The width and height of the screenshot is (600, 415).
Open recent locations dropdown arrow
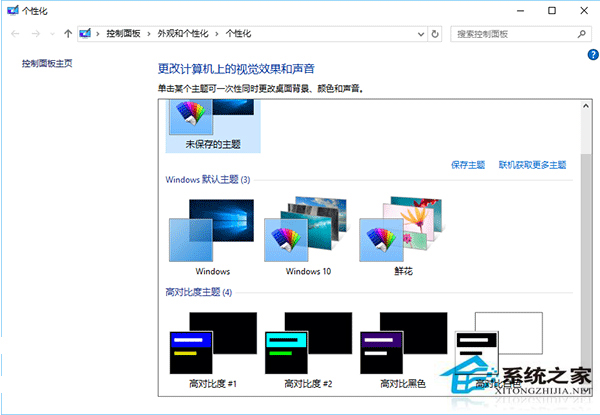(52, 34)
